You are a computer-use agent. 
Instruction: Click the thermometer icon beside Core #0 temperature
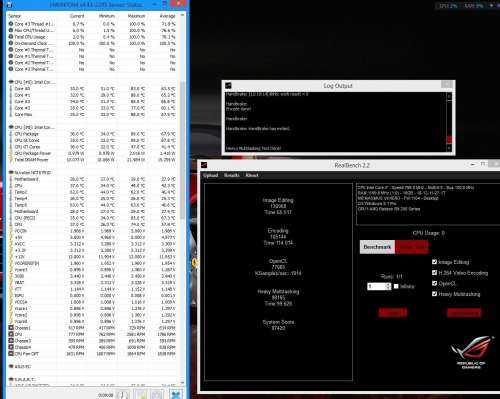(x=11, y=89)
